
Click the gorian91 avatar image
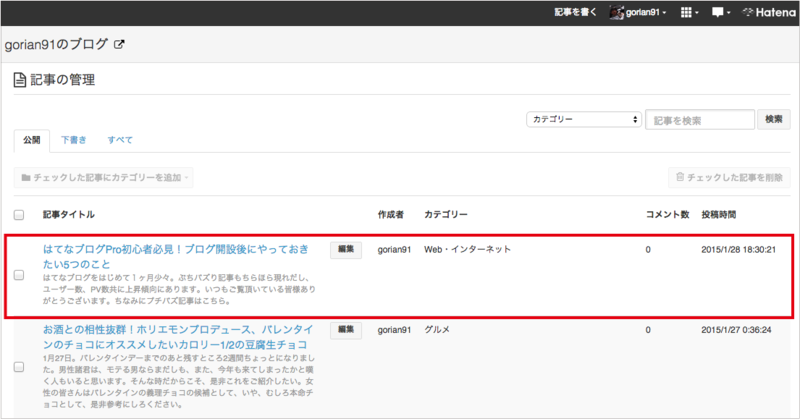coord(617,12)
